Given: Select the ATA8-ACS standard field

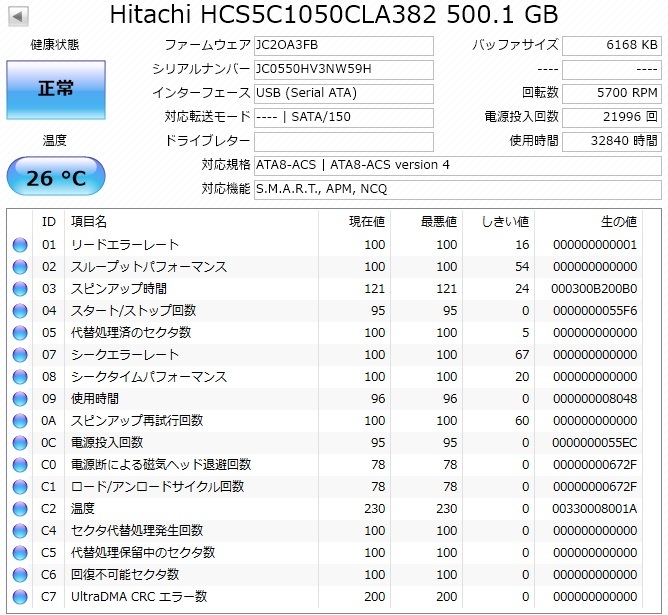Looking at the screenshot, I should point(458,165).
